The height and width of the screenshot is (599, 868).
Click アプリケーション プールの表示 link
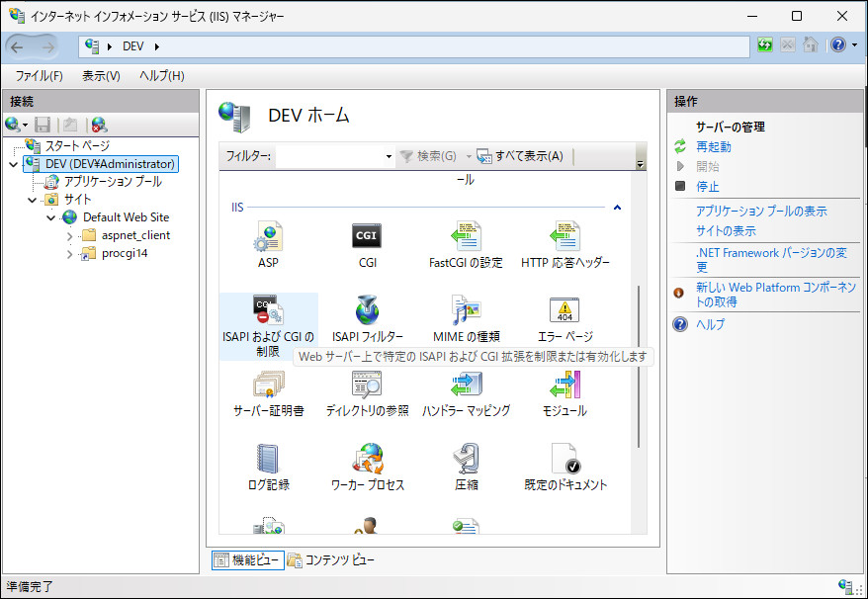point(761,211)
